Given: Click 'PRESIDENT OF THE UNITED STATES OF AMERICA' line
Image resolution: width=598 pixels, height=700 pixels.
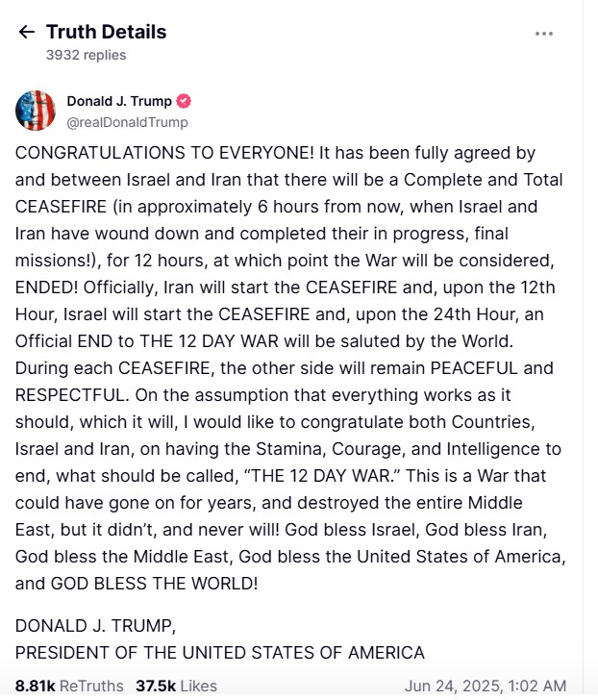Looking at the screenshot, I should pos(219,653).
